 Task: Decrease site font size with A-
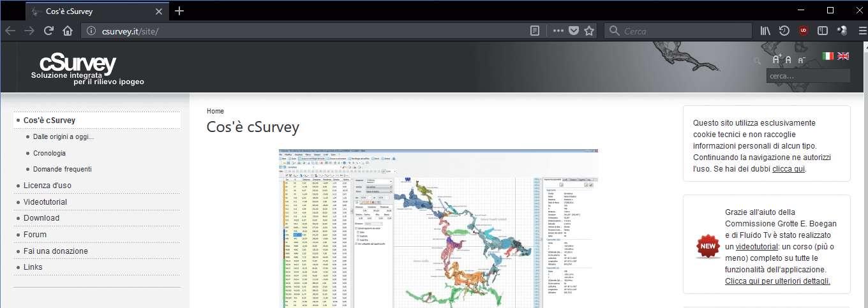click(801, 59)
